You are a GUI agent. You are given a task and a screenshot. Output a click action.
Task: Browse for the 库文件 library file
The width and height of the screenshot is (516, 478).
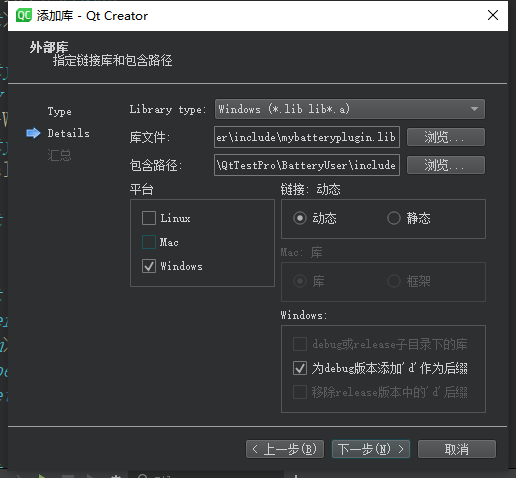[x=446, y=137]
